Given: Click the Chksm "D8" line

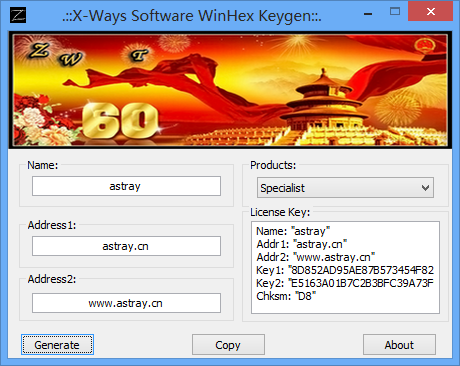Looking at the screenshot, I should click(x=286, y=296).
